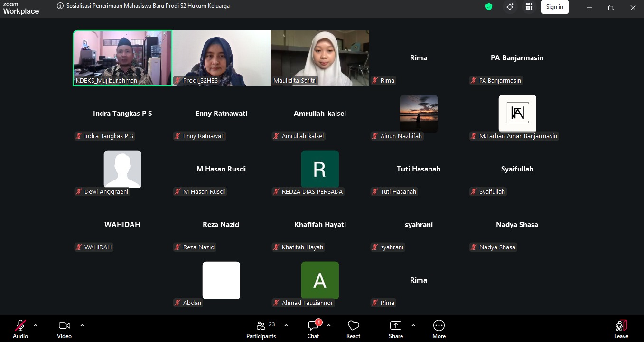The image size is (644, 342).
Task: Select the Maulidita Safitri video tile
Action: click(x=320, y=58)
